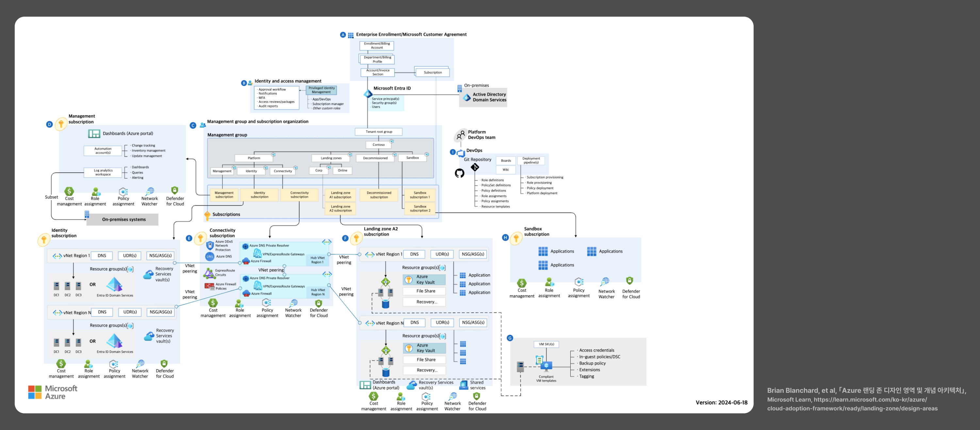Select the Tenant root group box
The width and height of the screenshot is (980, 430).
tap(379, 132)
